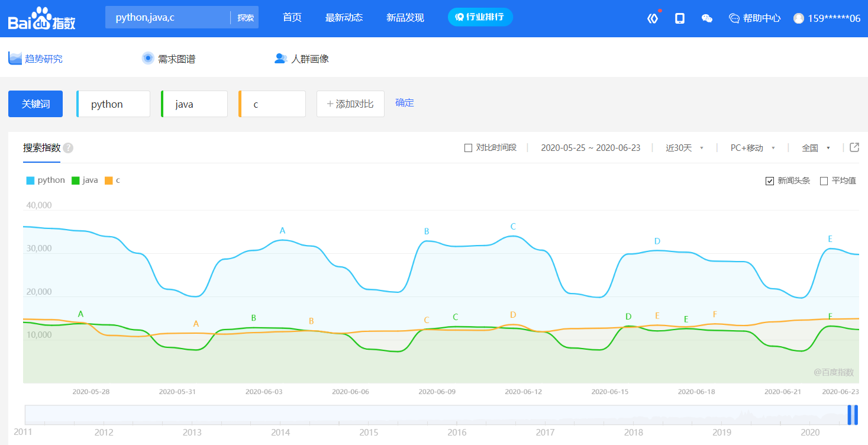
Task: Switch to the 趋势研究 tab
Action: point(36,59)
